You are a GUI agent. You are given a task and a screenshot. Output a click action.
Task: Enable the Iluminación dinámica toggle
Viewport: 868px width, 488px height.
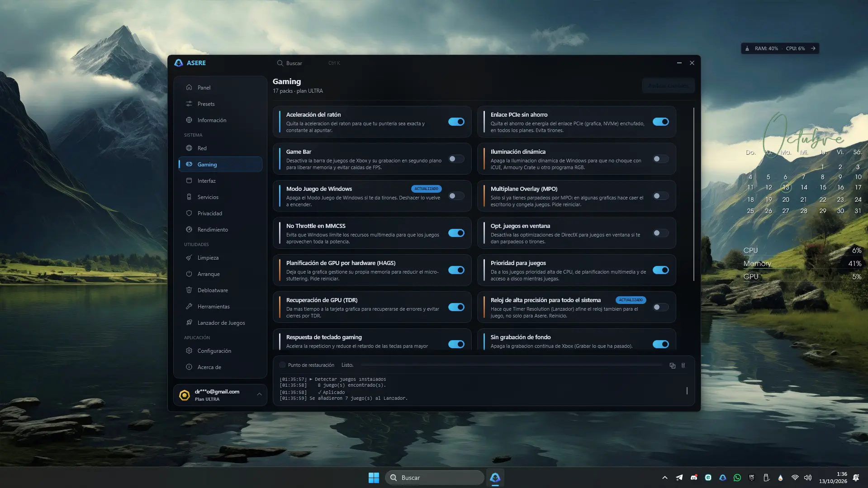coord(661,159)
